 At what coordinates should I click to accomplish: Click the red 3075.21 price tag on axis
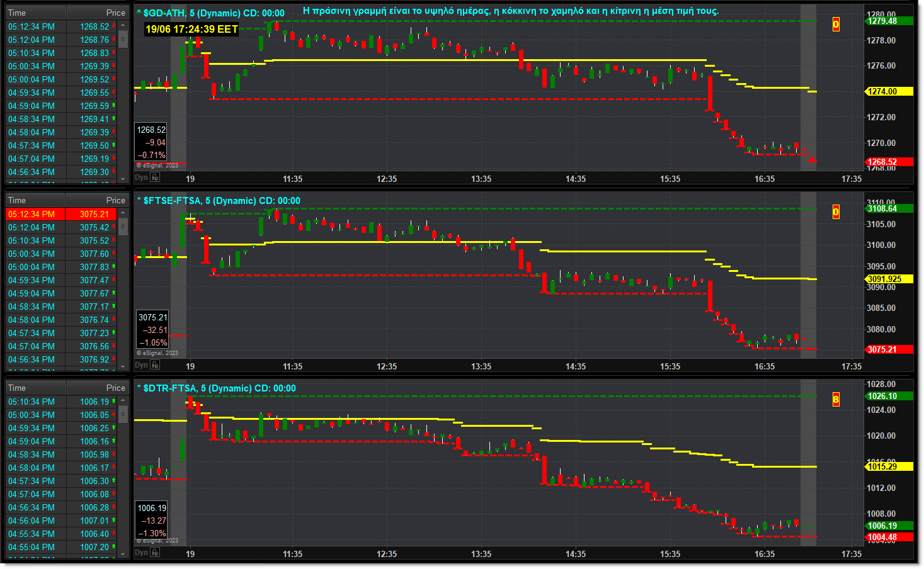coord(889,349)
